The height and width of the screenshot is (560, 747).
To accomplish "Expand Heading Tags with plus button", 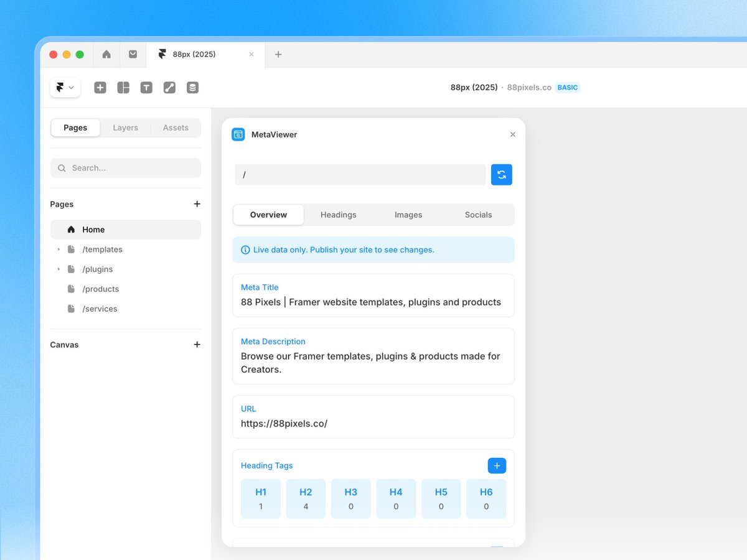I will click(497, 465).
